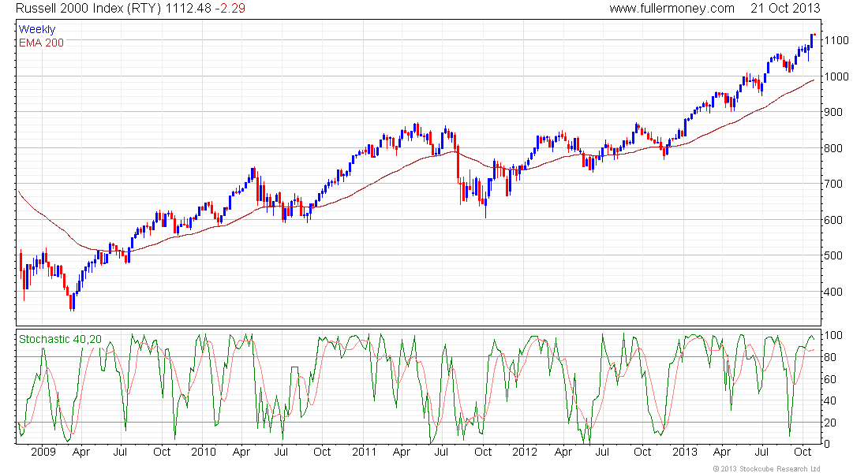Click the 2012 year label on time axis
The height and width of the screenshot is (473, 868).
[524, 452]
